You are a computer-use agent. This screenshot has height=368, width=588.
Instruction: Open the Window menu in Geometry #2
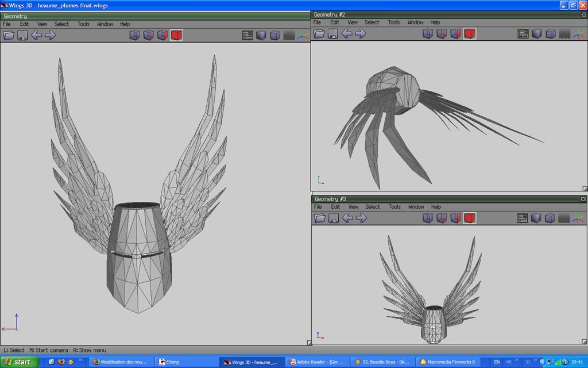click(x=415, y=22)
